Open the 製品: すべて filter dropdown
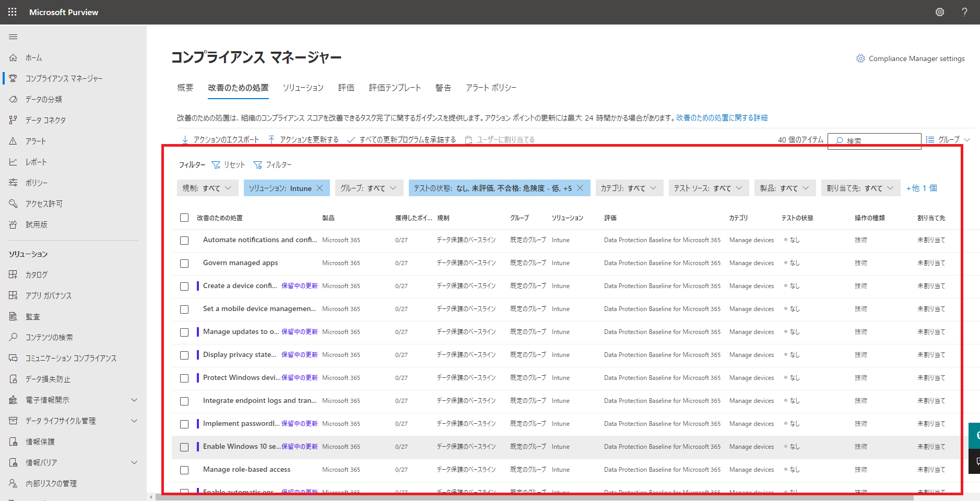The width and height of the screenshot is (980, 501). (785, 188)
